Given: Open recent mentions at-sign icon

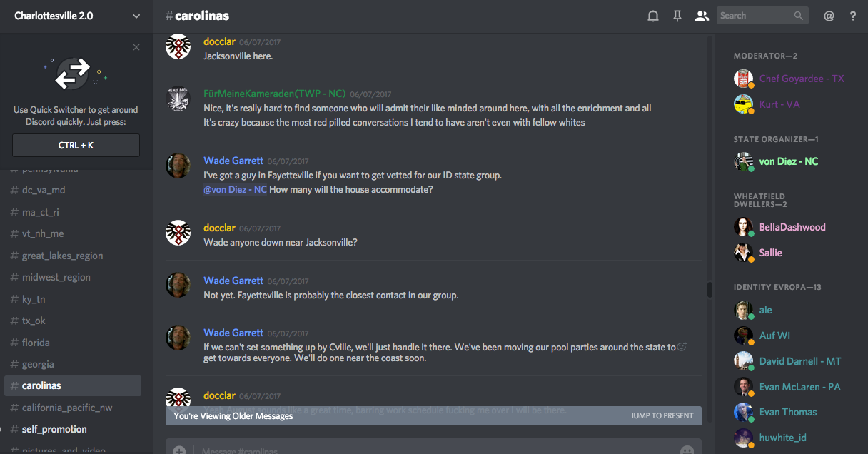Looking at the screenshot, I should (x=829, y=16).
